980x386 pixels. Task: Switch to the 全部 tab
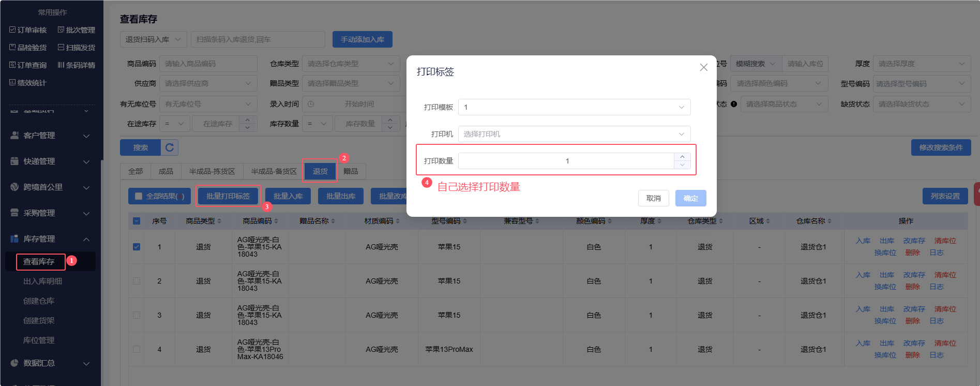pos(135,171)
